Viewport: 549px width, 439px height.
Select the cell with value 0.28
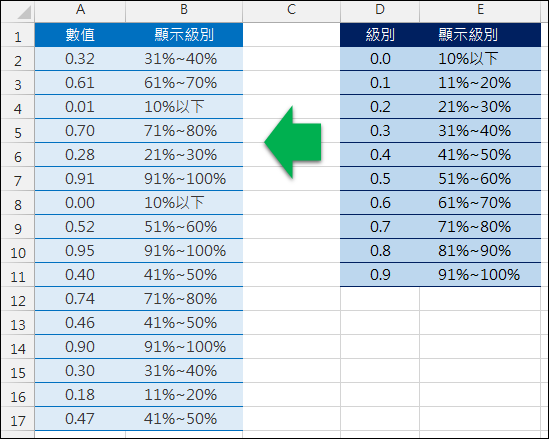(80, 155)
